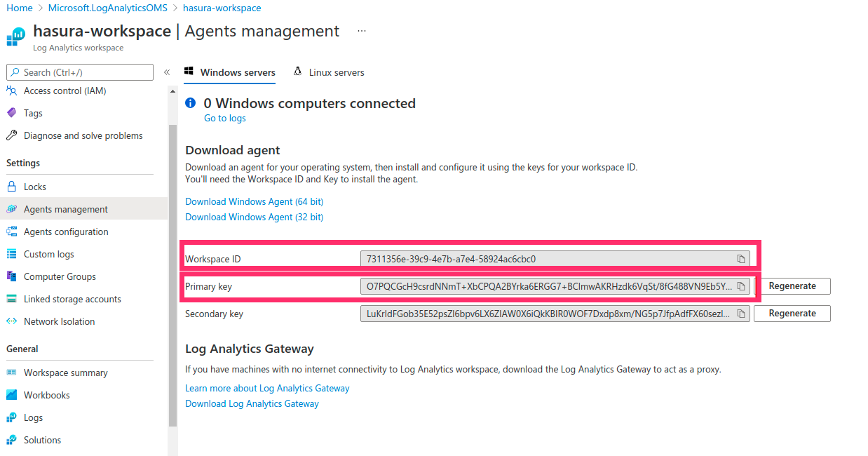The image size is (868, 456).
Task: Open Custom logs settings
Action: pyautogui.click(x=56, y=253)
